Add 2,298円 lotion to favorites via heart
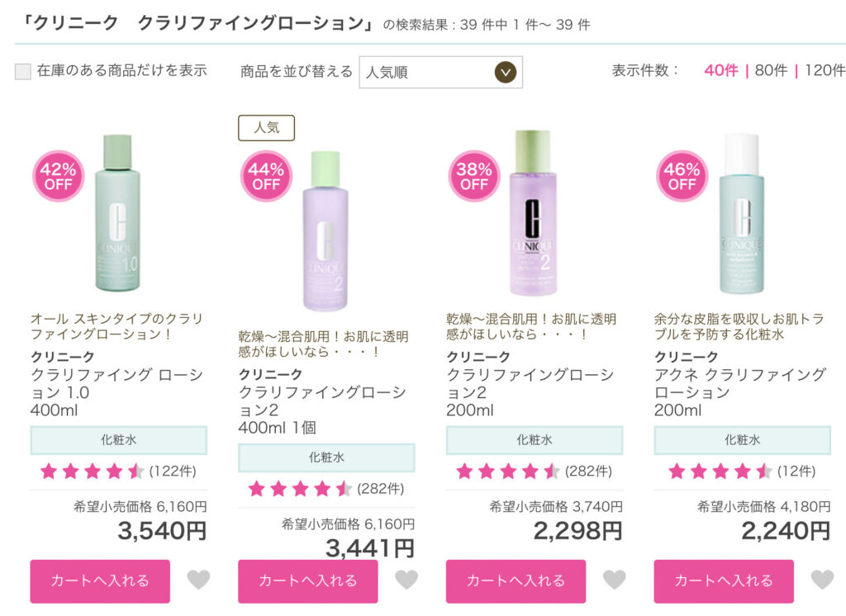 point(614,580)
